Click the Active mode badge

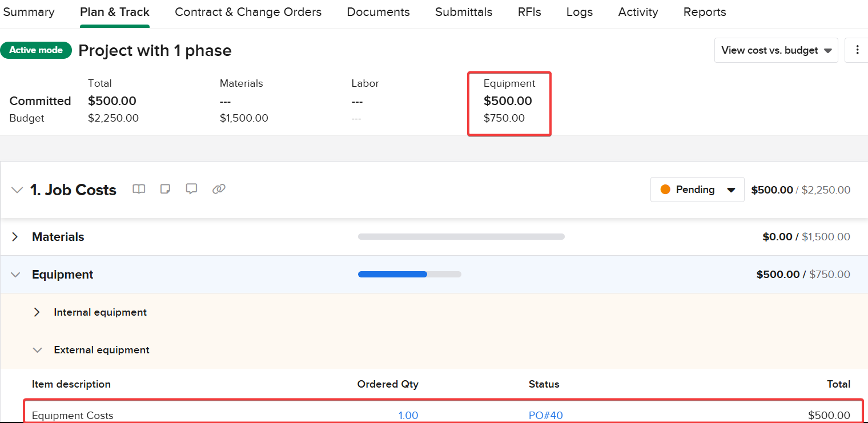coord(36,50)
